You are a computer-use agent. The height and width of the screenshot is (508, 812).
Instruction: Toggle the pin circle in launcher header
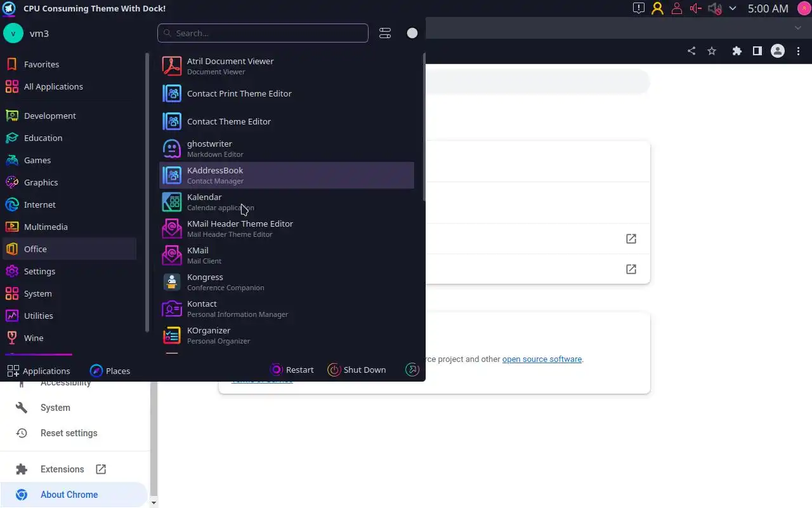412,33
